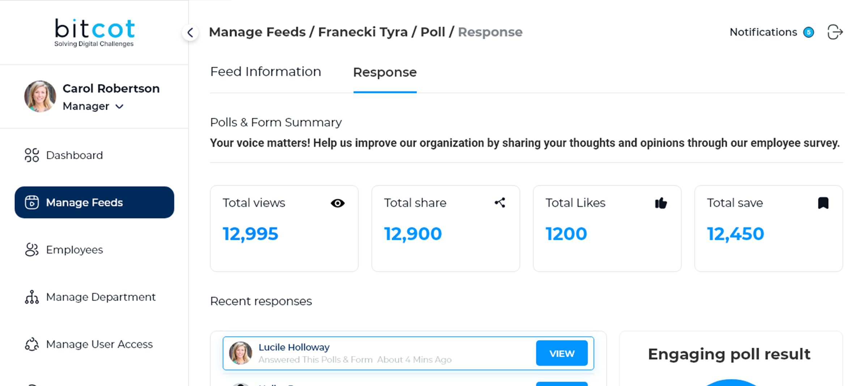This screenshot has width=868, height=386.
Task: Click the bookmark icon on Total save
Action: coord(823,203)
